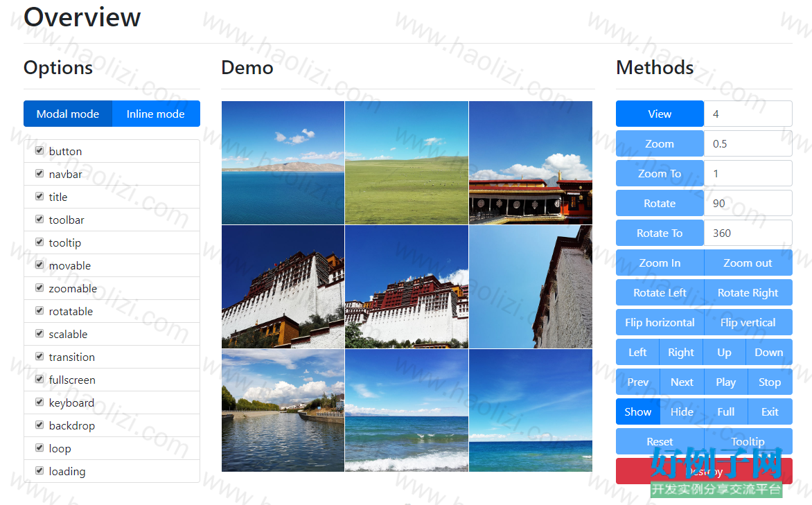Switch to Inline mode
Screen dimensions: 812x505
pos(156,114)
